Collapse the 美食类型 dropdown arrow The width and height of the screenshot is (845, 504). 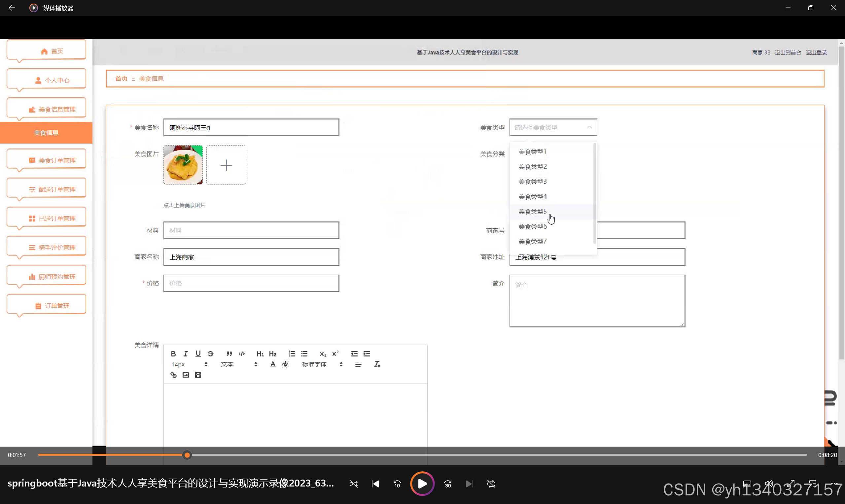pos(589,127)
